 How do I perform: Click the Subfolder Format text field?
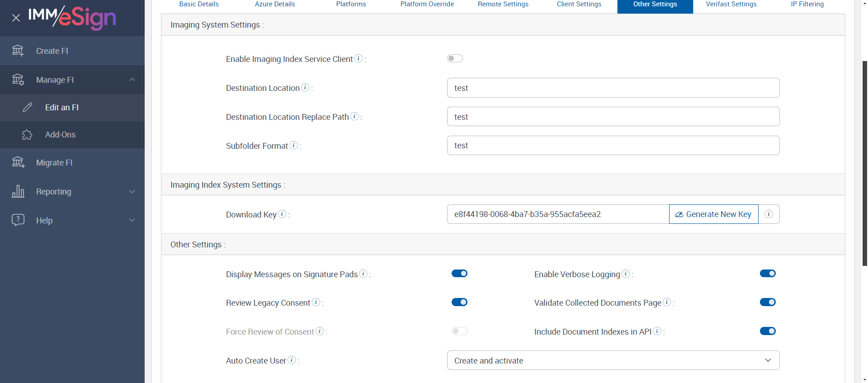pos(613,146)
